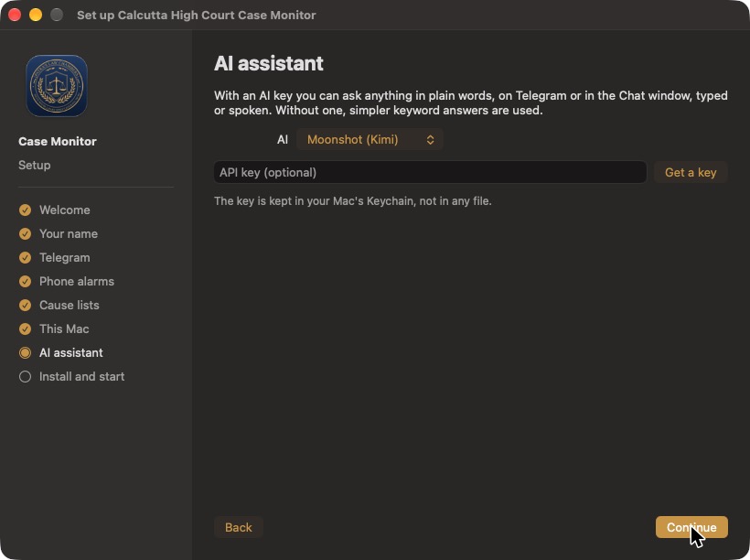The image size is (750, 560).
Task: Click the up-down chevron of the AI dropdown
Action: click(430, 140)
